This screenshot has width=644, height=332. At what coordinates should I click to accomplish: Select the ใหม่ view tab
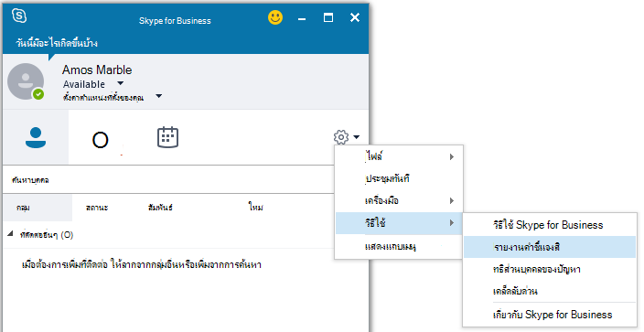pyautogui.click(x=255, y=207)
